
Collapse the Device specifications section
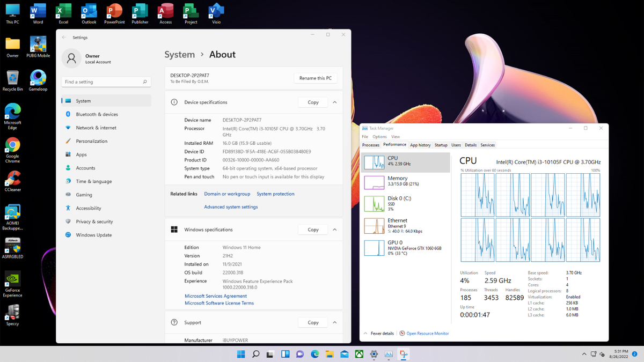point(334,102)
